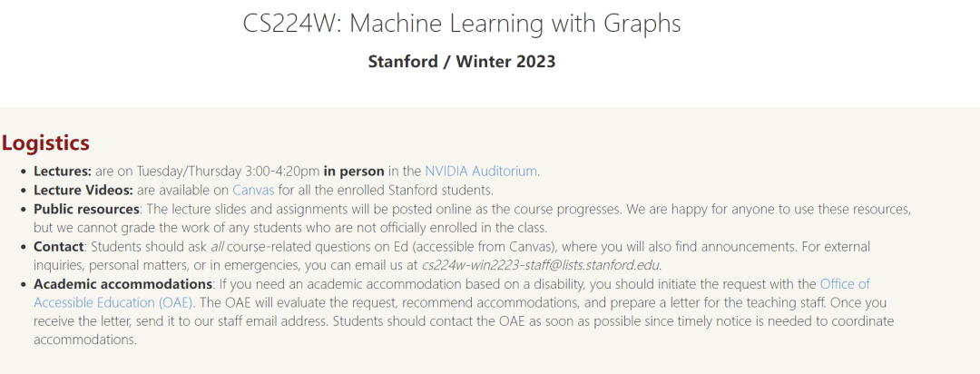Click the italic word 'all' in Contact
This screenshot has height=374, width=980.
(217, 246)
